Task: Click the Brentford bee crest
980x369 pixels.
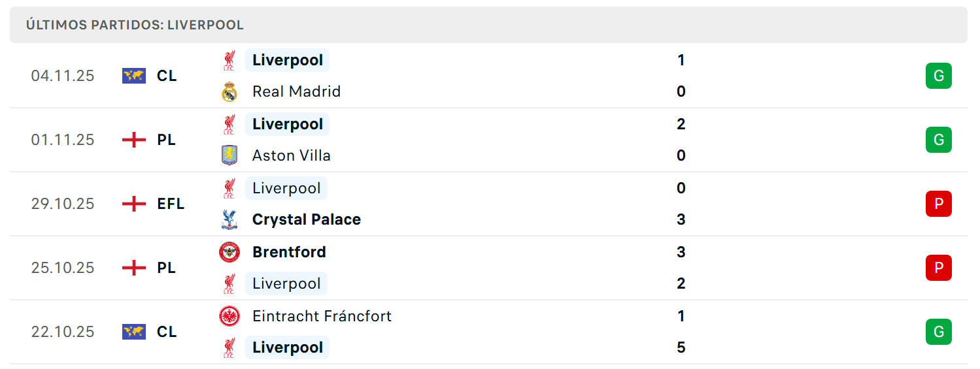Action: point(229,252)
